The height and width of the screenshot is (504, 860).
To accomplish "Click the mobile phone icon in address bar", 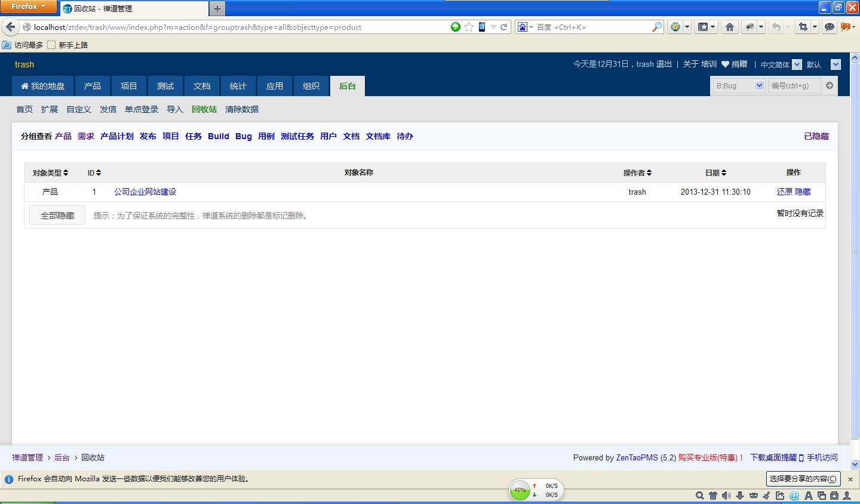I will (x=482, y=27).
